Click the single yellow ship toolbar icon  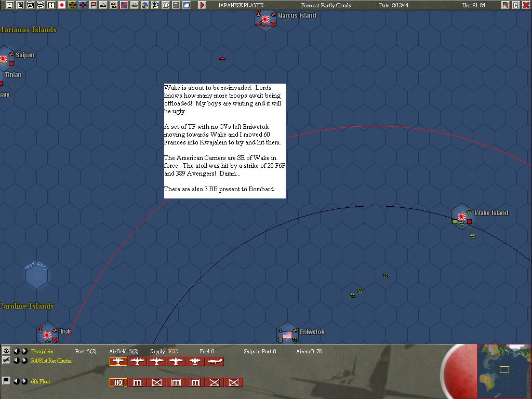coord(103,5)
